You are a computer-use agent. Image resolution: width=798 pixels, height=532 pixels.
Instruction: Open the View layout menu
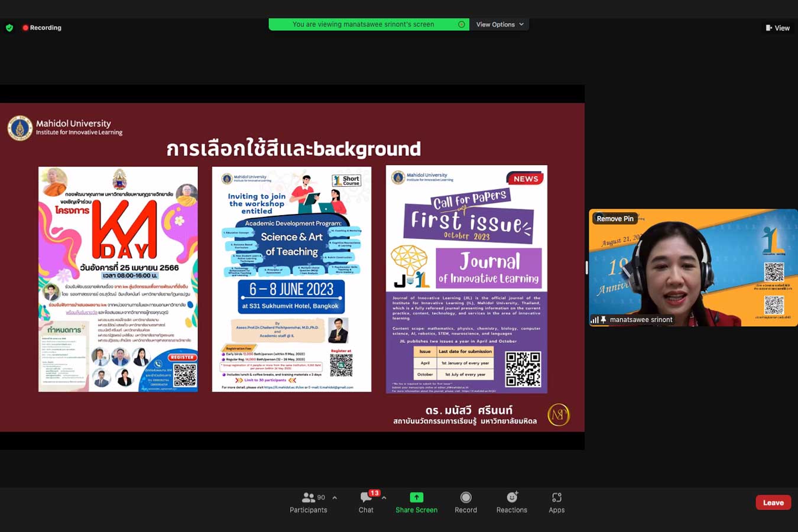tap(777, 28)
